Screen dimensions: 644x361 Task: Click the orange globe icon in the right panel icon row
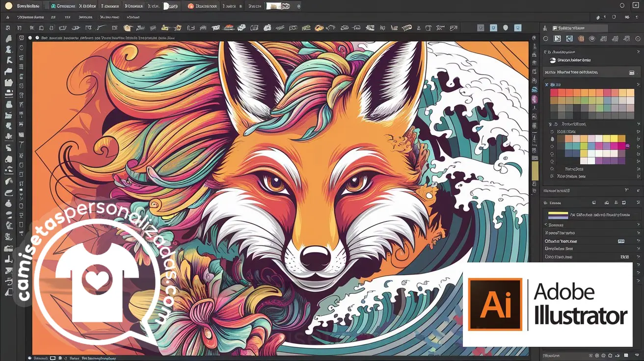click(581, 39)
